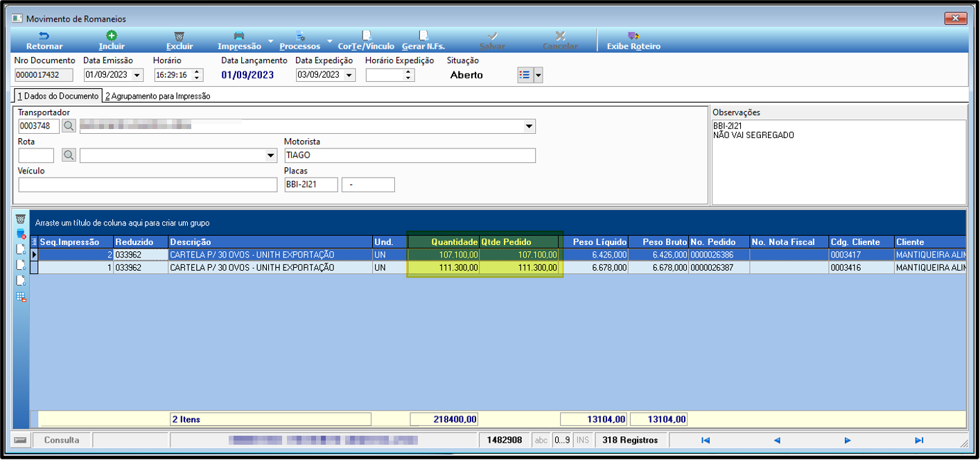Open the Impressão printer icon

(239, 35)
